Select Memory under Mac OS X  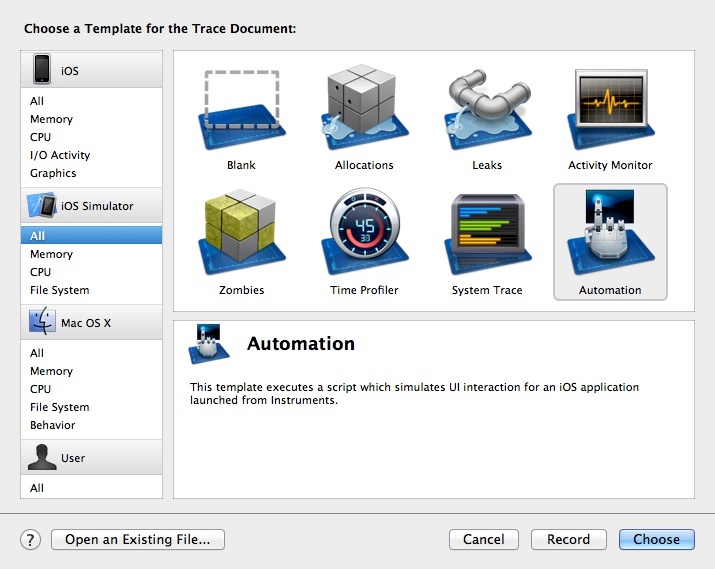(52, 371)
